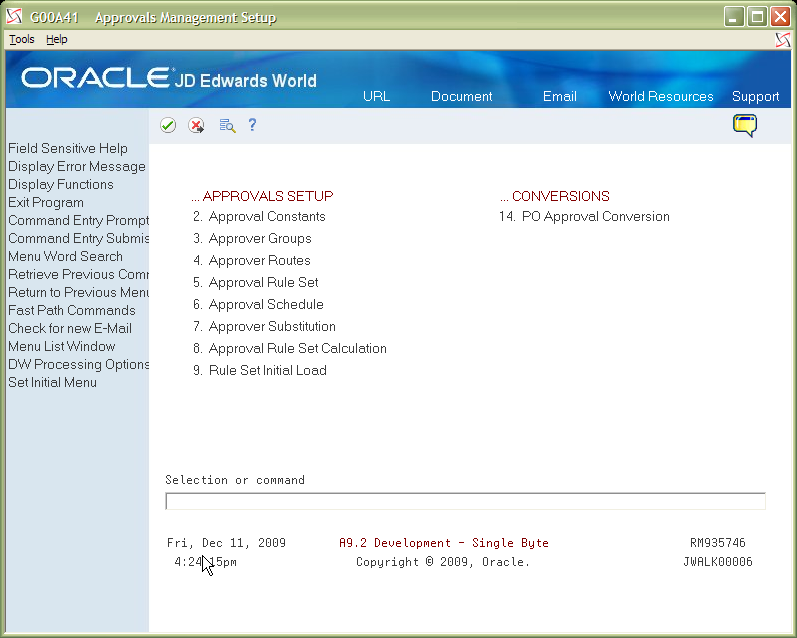This screenshot has width=797, height=638.
Task: Select Command Entry Prompt
Action: point(78,220)
